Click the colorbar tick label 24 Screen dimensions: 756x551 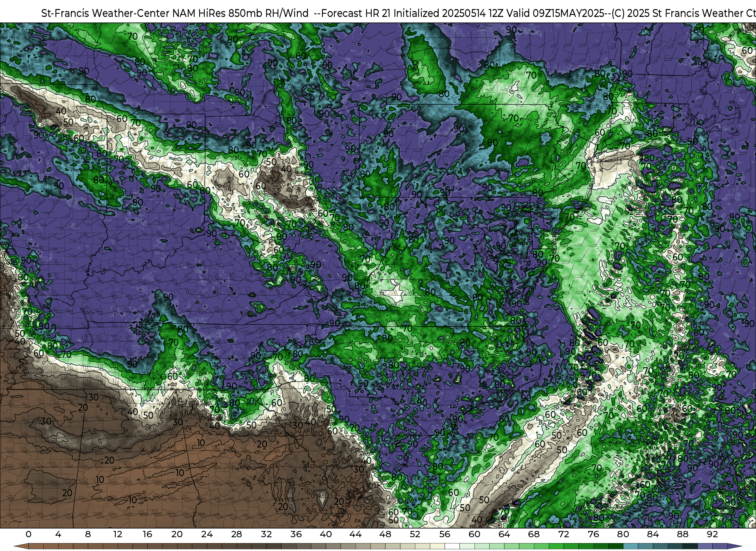[207, 534]
